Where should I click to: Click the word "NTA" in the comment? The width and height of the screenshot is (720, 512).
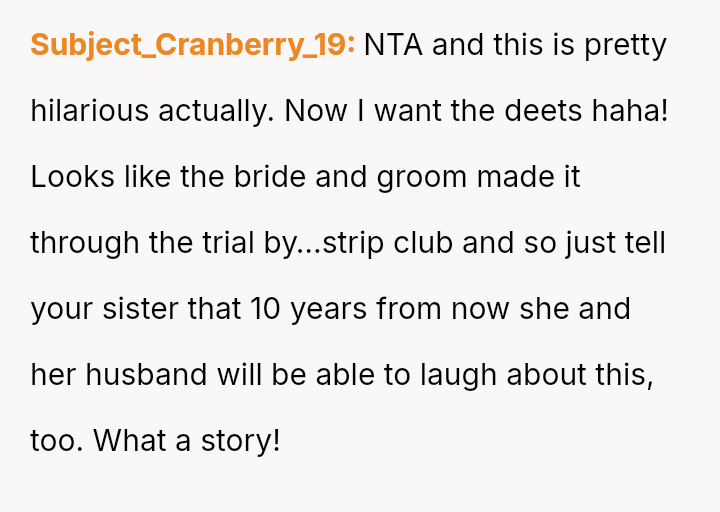click(x=393, y=45)
